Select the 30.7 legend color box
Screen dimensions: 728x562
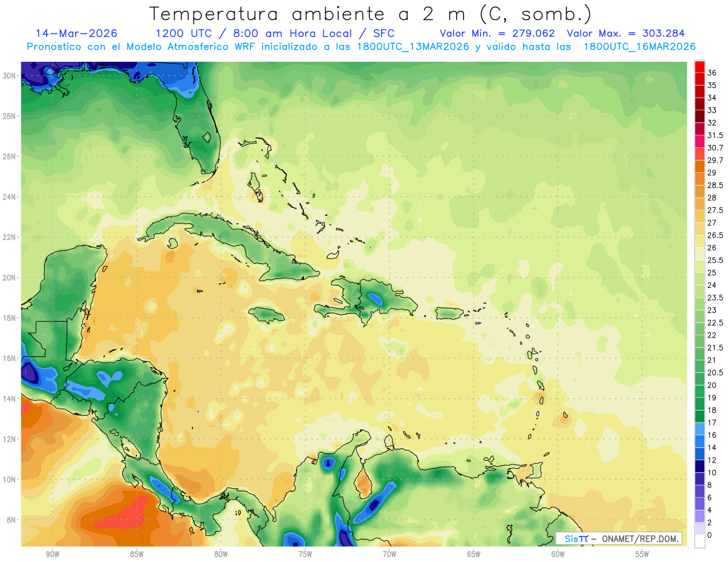[x=699, y=142]
